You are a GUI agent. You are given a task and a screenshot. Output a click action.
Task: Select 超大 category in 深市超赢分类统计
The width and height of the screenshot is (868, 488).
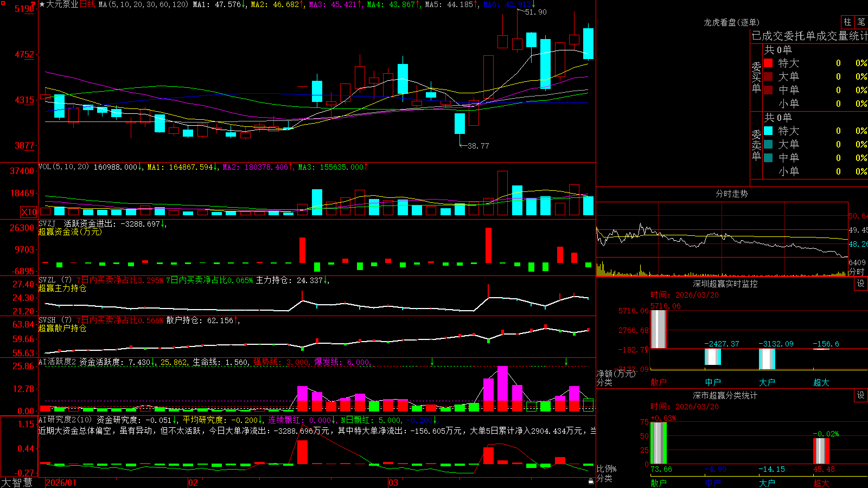pyautogui.click(x=821, y=483)
